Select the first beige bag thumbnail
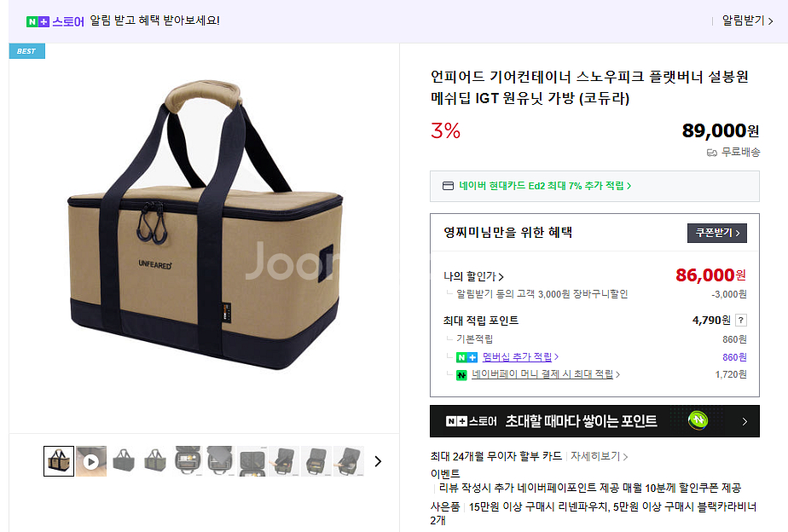788x532 pixels. click(x=59, y=461)
